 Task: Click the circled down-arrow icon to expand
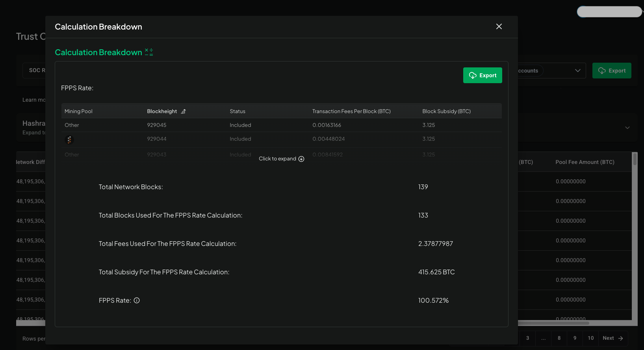[x=301, y=159]
